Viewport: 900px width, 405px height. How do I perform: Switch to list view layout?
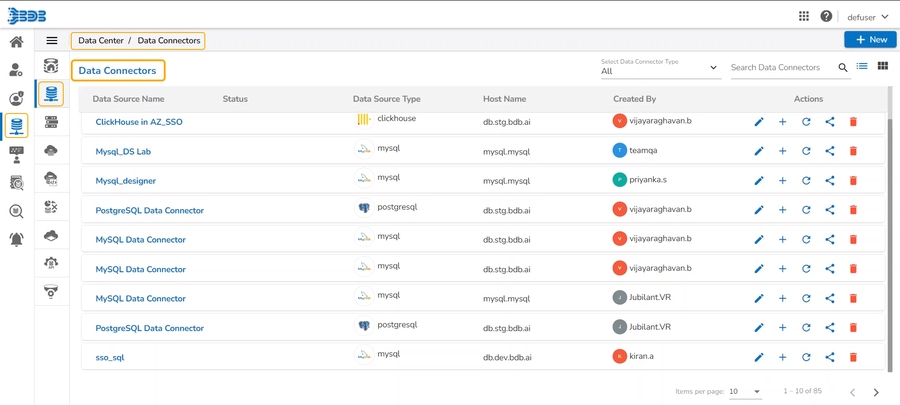(x=862, y=67)
